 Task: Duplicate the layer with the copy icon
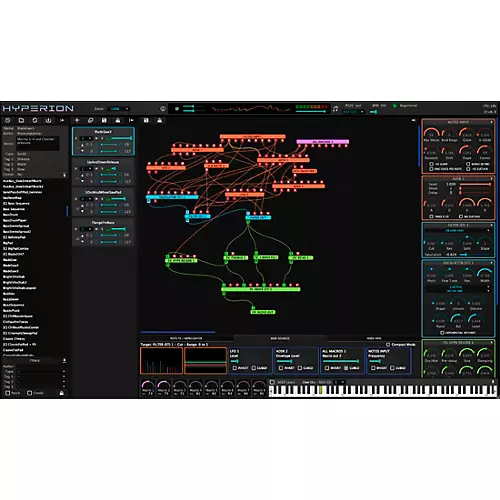[90, 120]
